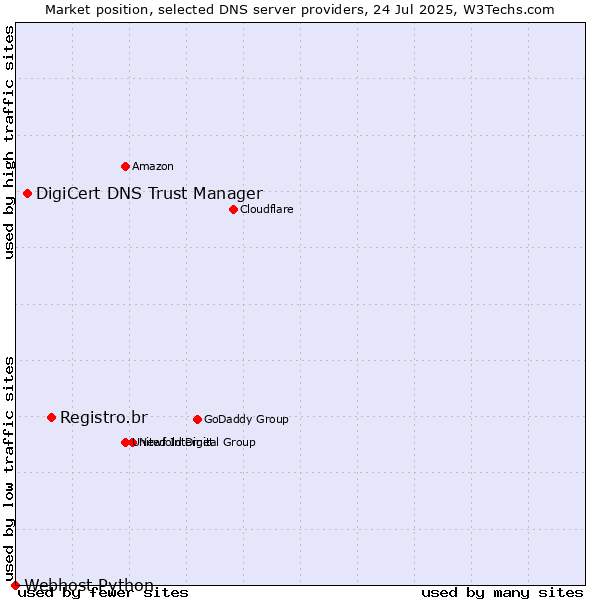
Task: Click the red Amazon data point
Action: pyautogui.click(x=125, y=166)
